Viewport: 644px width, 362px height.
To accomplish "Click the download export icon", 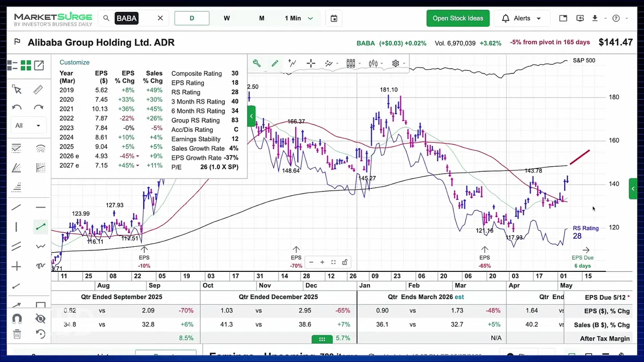I will [595, 18].
